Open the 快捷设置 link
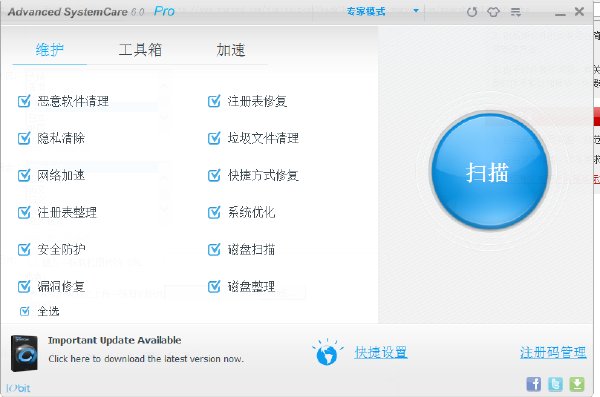Viewport: 600px width, 397px height. point(381,352)
